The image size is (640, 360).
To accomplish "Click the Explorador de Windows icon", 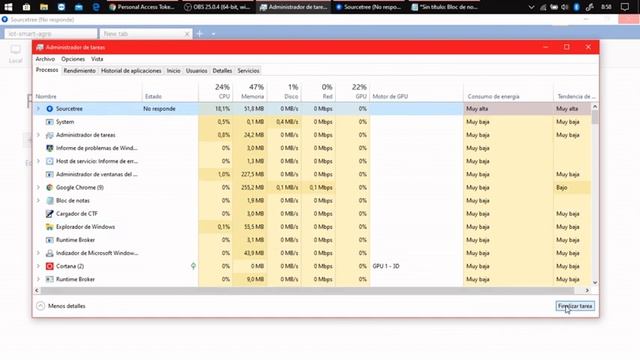I will 49,227.
